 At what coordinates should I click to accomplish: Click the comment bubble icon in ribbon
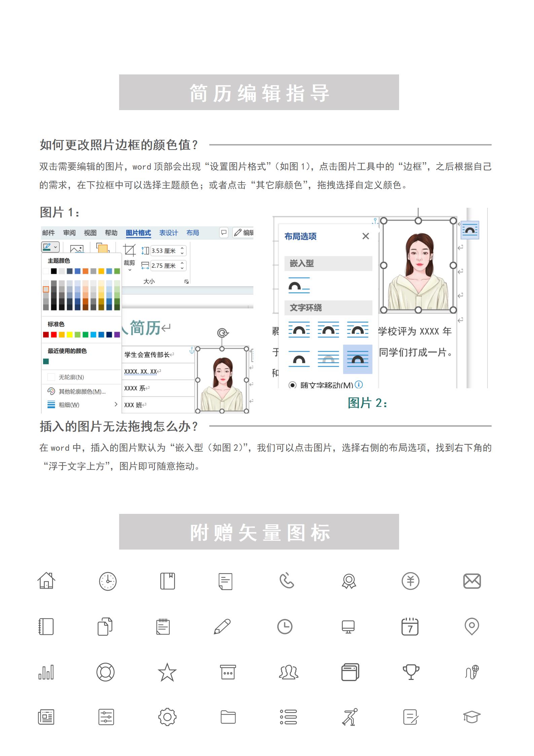click(224, 233)
